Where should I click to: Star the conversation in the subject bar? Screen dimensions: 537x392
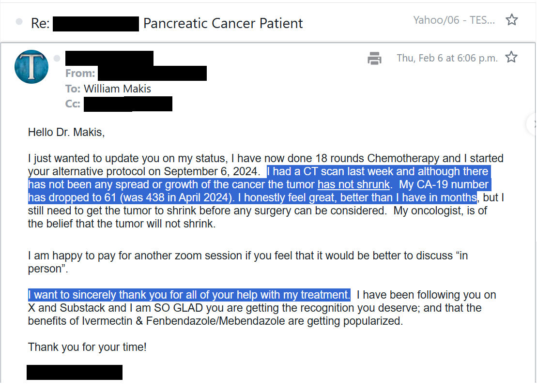click(511, 20)
